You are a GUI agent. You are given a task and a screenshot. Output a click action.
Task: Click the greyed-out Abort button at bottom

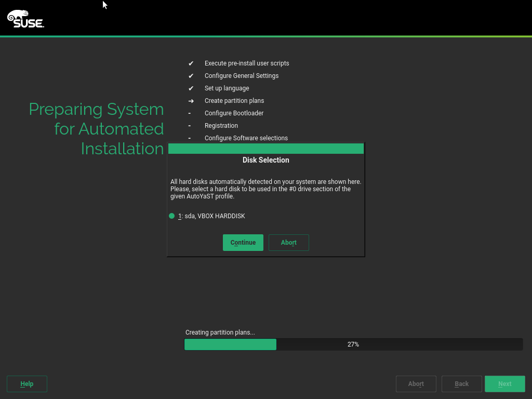(x=416, y=384)
